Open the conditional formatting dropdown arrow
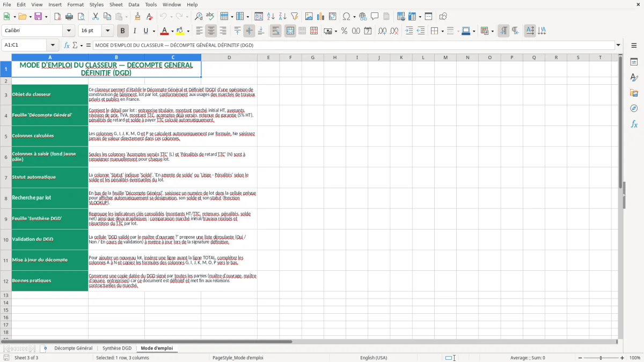 (492, 31)
